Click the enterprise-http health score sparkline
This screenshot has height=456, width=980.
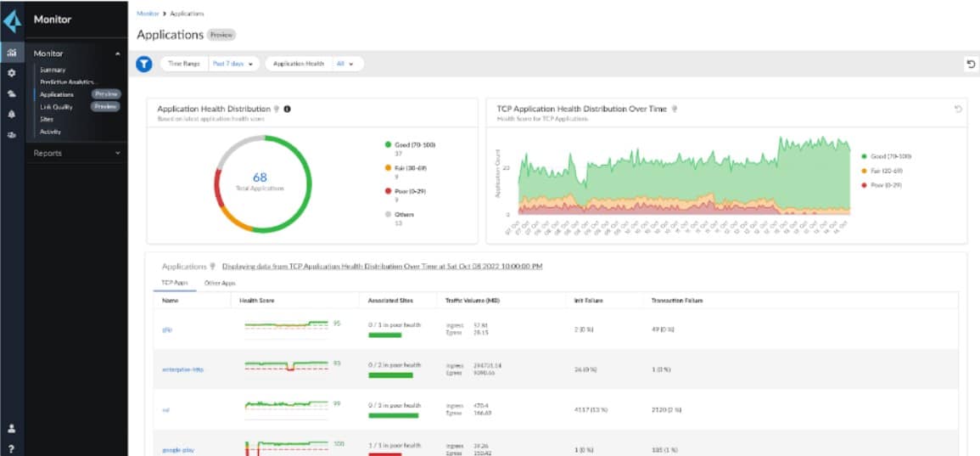click(x=286, y=365)
